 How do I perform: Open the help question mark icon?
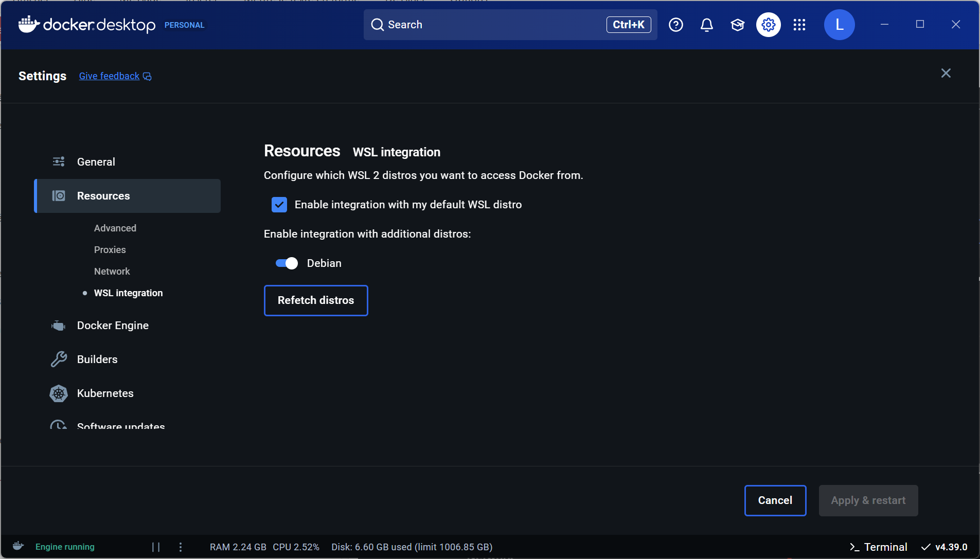(675, 25)
